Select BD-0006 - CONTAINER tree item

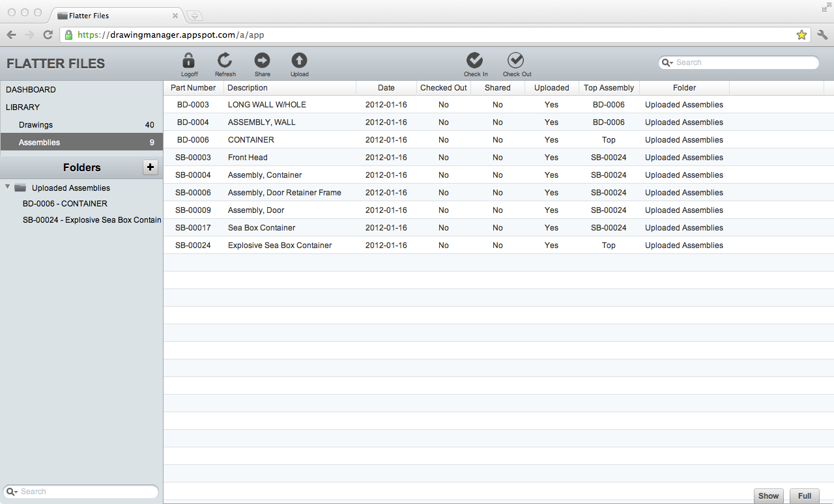click(65, 204)
